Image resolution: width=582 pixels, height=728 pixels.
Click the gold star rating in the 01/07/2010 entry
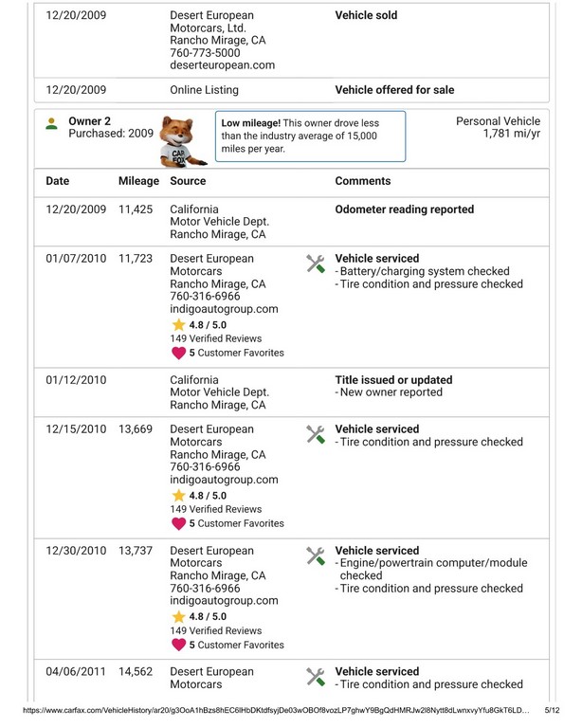pyautogui.click(x=178, y=324)
